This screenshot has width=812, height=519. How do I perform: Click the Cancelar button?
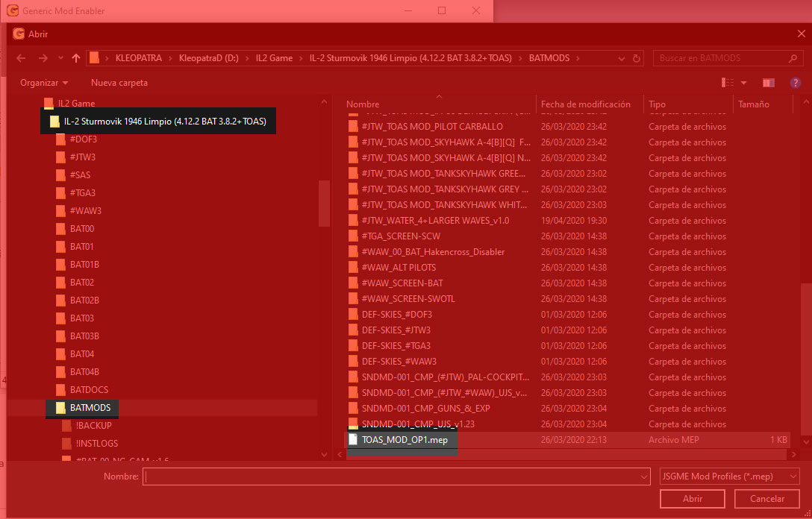coord(767,499)
